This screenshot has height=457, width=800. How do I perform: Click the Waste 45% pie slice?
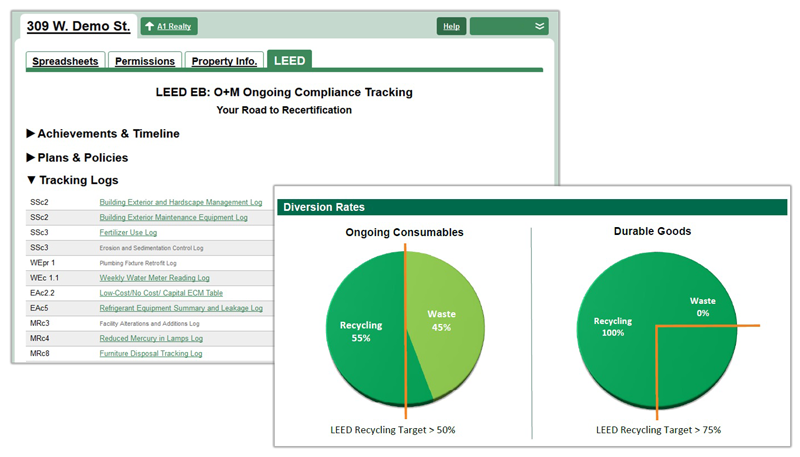[x=442, y=321]
